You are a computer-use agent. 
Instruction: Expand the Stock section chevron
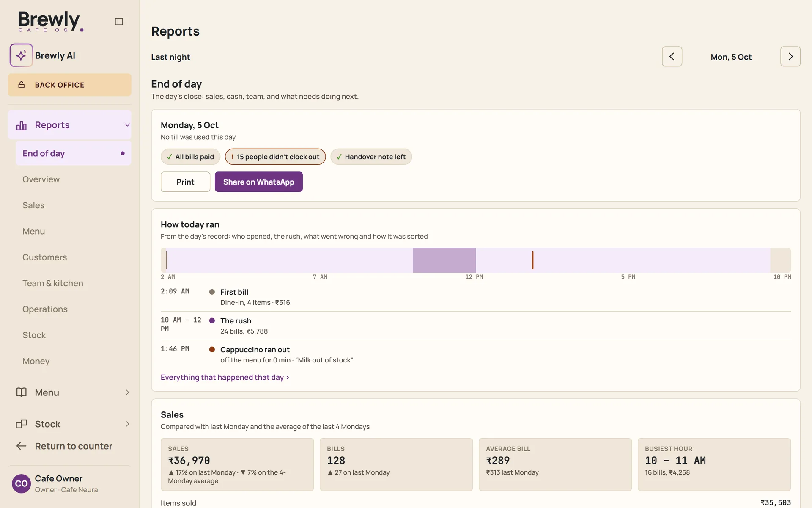click(x=127, y=424)
